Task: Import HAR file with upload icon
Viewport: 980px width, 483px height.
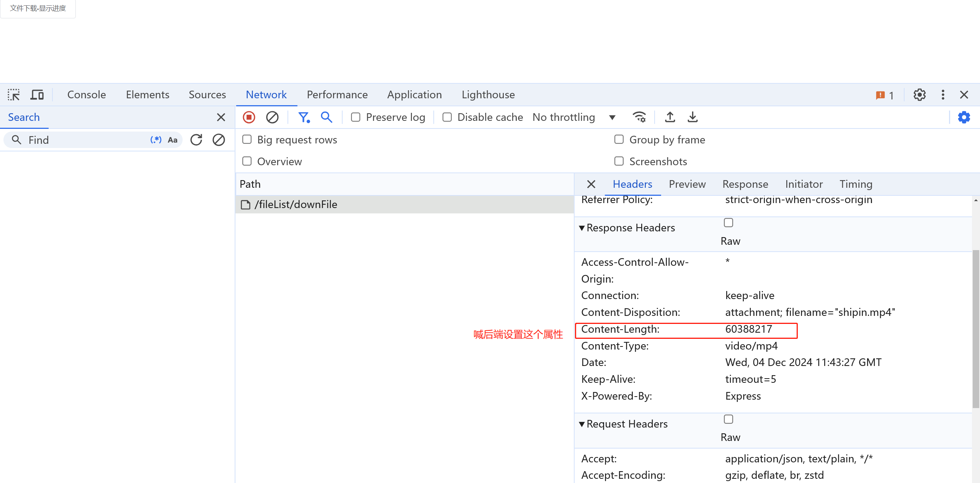Action: pos(670,117)
